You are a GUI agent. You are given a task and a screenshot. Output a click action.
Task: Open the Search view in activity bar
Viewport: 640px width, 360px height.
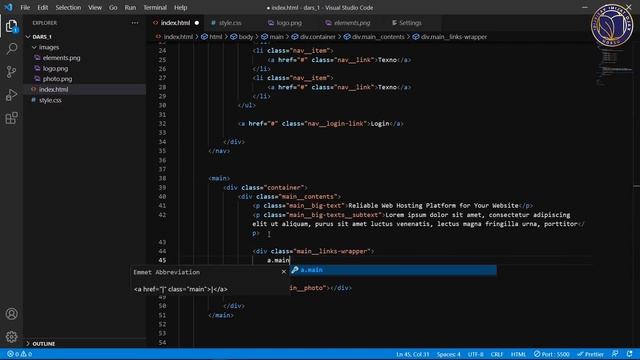tap(11, 49)
